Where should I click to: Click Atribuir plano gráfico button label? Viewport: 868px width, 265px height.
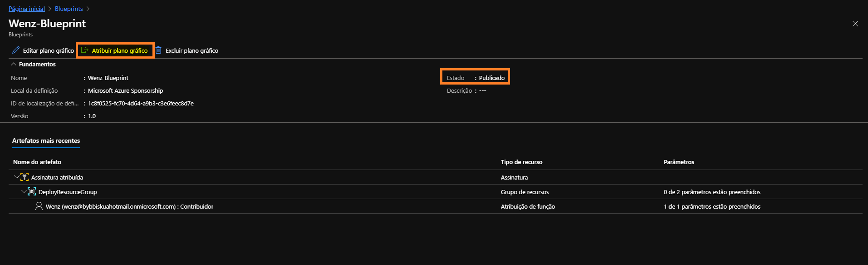(x=120, y=50)
